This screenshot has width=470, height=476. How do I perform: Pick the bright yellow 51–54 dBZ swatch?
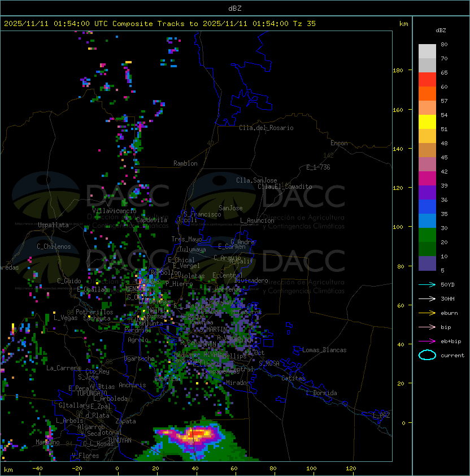click(x=427, y=122)
